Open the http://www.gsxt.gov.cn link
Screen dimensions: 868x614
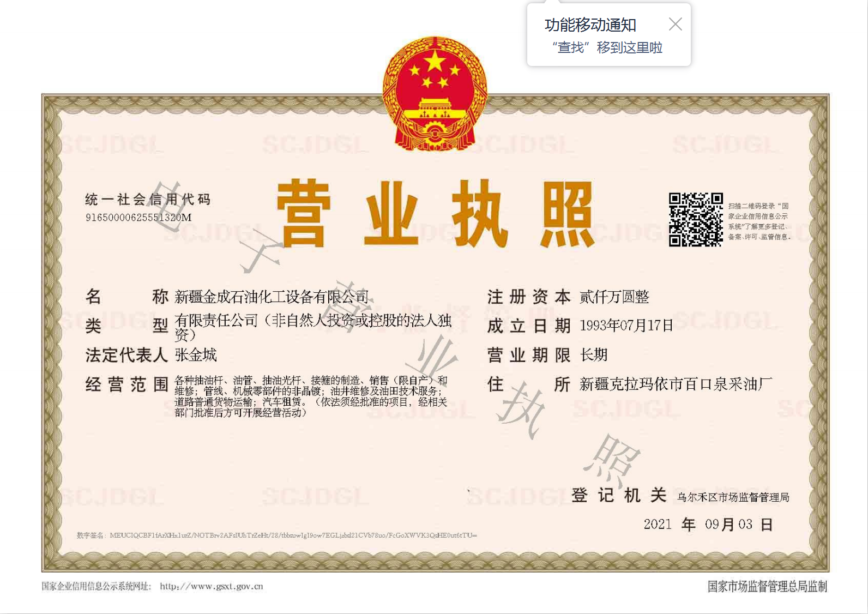[212, 586]
